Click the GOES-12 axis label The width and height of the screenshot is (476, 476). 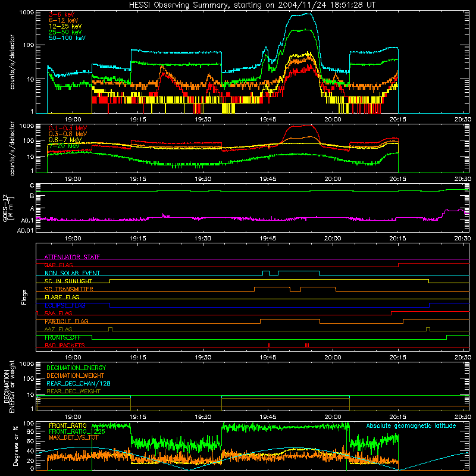coord(8,208)
